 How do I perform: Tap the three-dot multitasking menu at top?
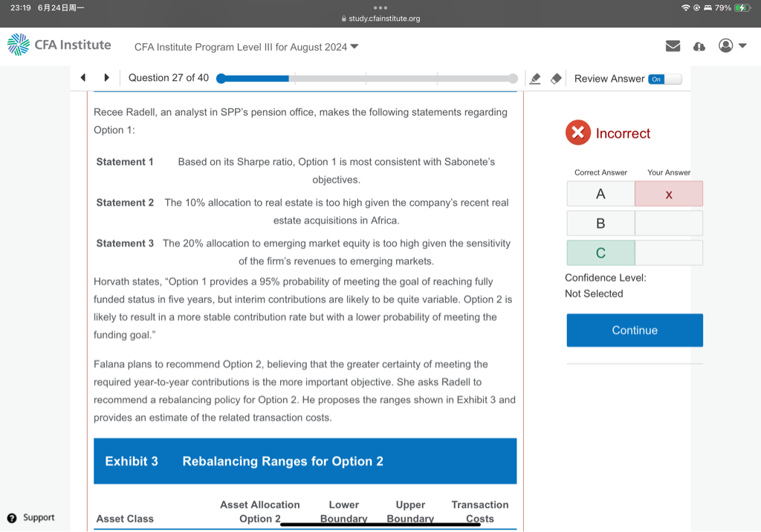tap(380, 7)
